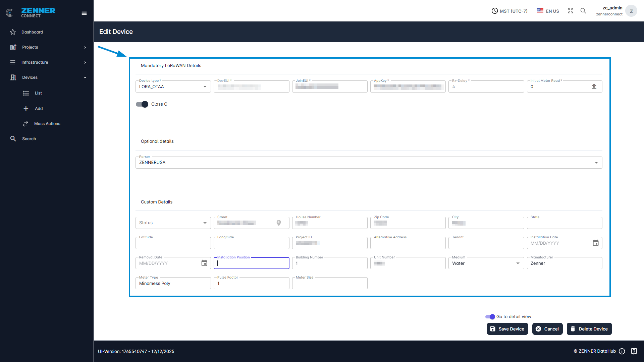644x362 pixels.
Task: Open Mass Actions in sidebar
Action: (47, 124)
